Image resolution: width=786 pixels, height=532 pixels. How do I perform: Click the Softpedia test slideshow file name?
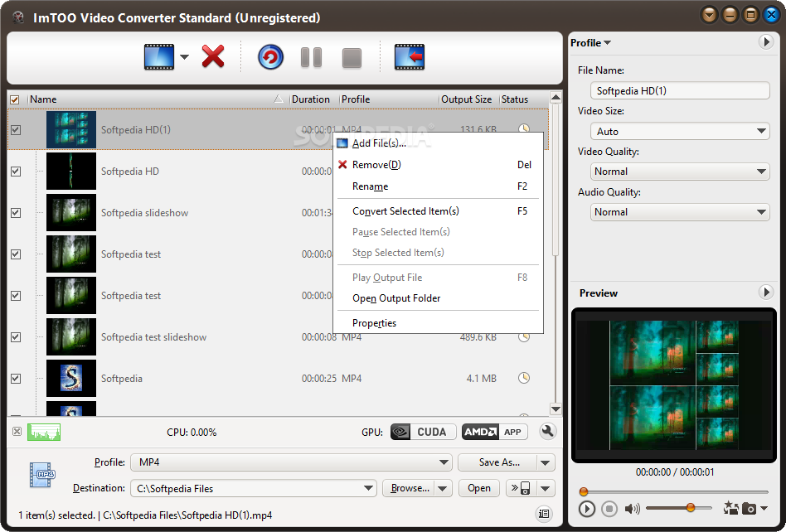coord(154,337)
